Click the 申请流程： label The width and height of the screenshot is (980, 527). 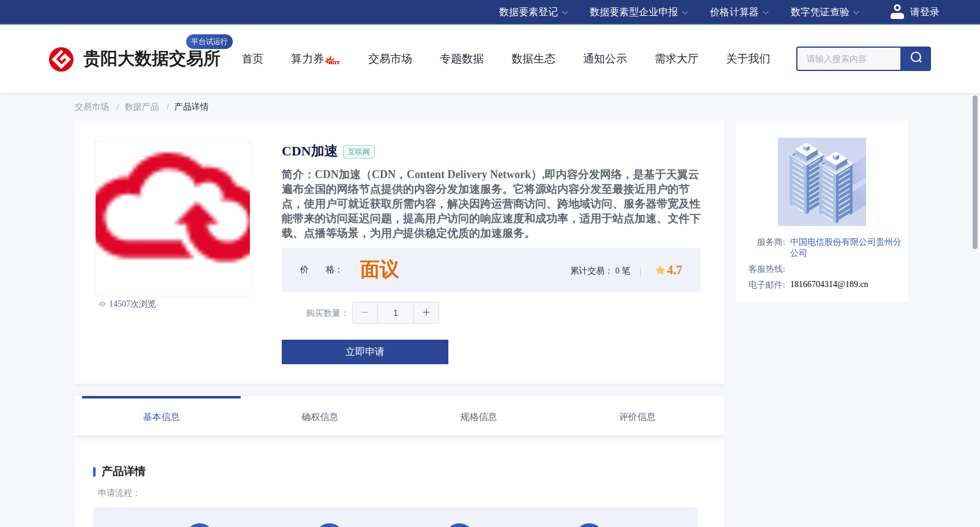(x=119, y=493)
